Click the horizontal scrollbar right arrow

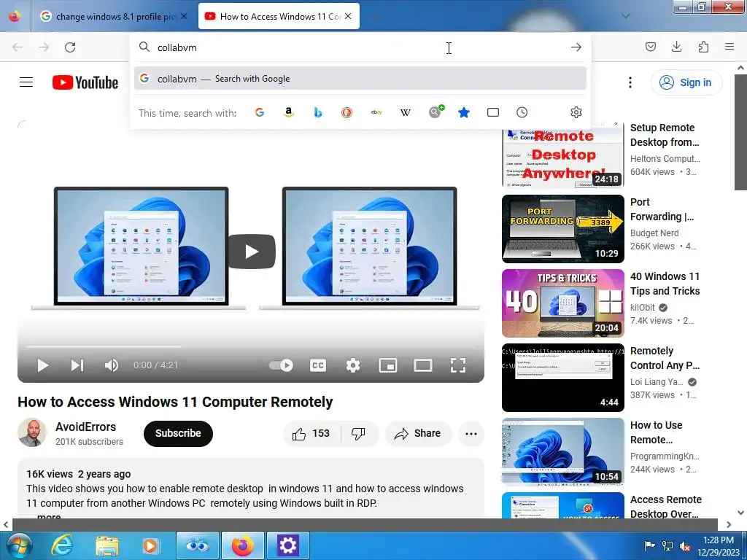point(729,524)
